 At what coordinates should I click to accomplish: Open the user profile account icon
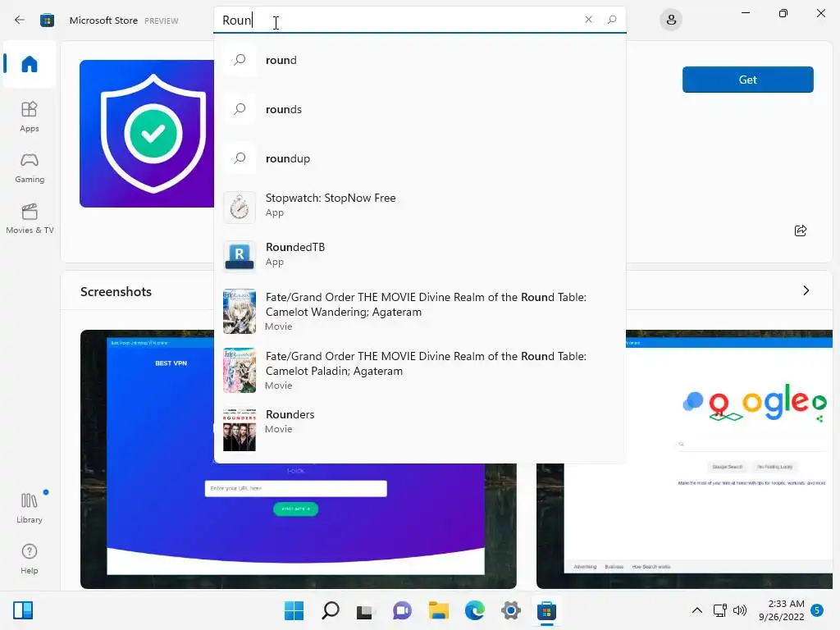671,20
